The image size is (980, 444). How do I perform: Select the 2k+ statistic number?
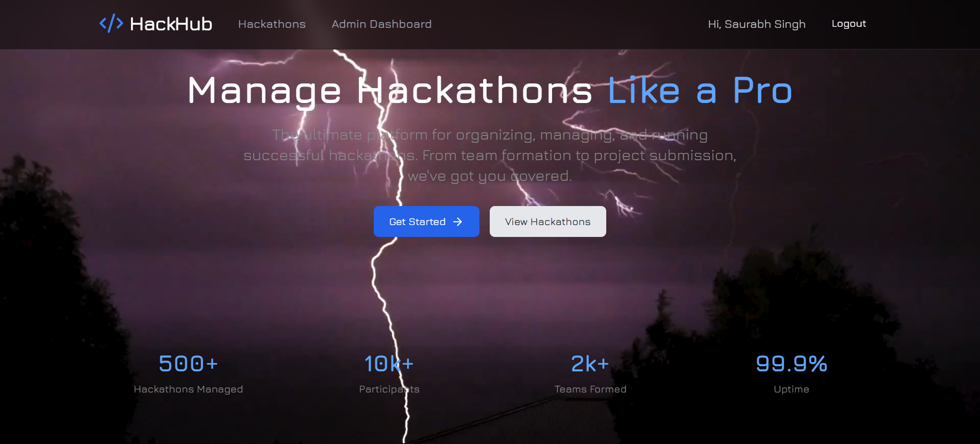[x=590, y=364]
